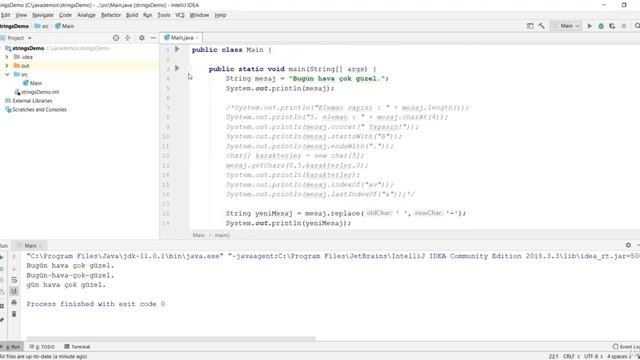Hide the Project panel with minus icon
The height and width of the screenshot is (360, 640).
coord(153,38)
